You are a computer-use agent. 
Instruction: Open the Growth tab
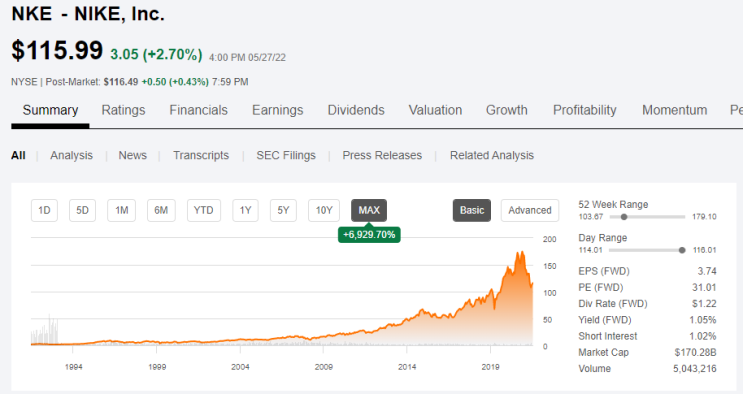click(507, 110)
